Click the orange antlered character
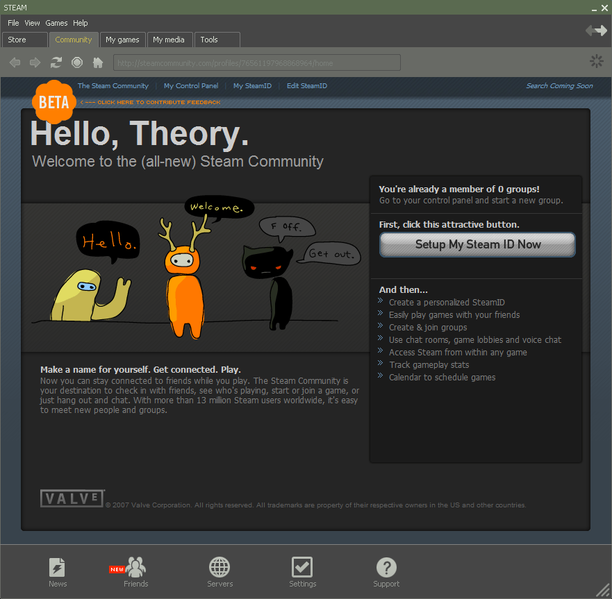Viewport: 612px width, 599px height. coord(184,279)
